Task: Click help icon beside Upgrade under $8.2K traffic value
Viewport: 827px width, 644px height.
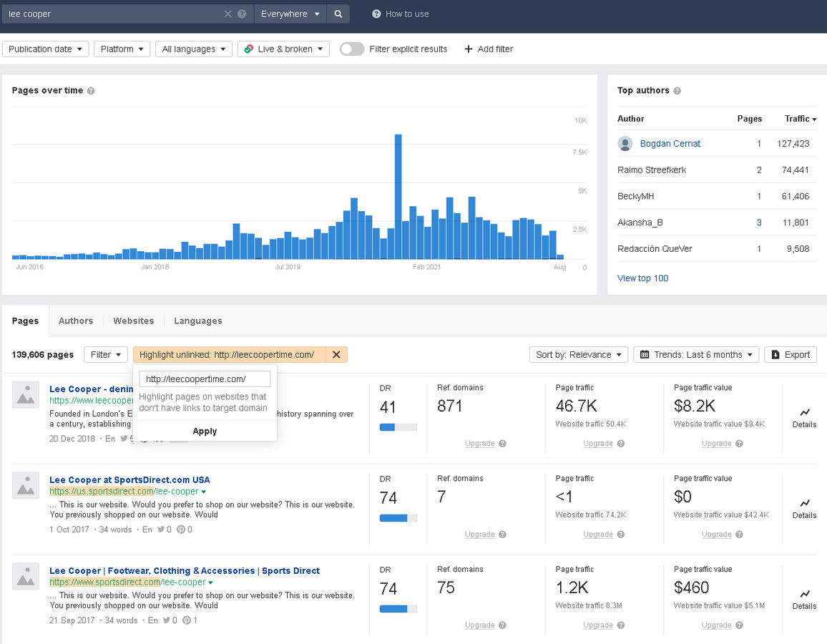Action: pos(740,444)
